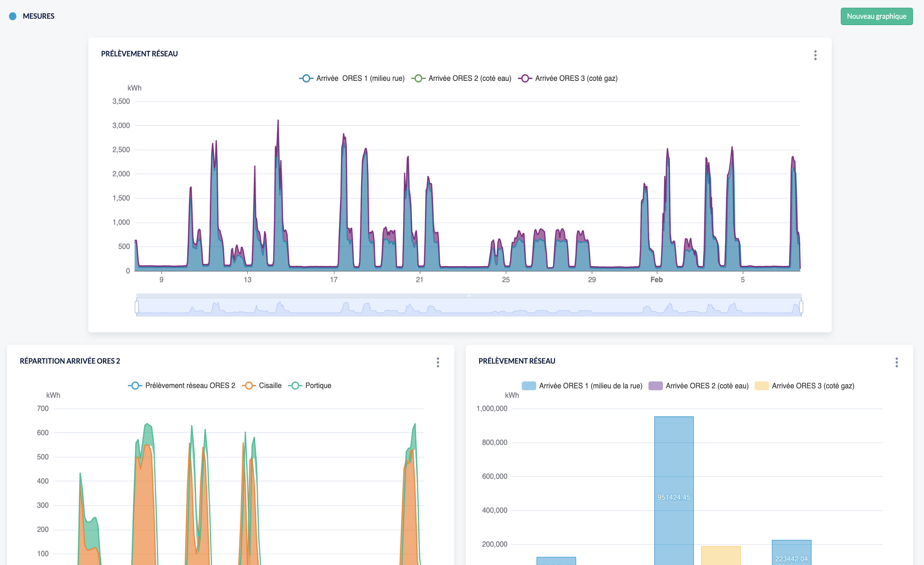Toggle Portique legend series
The height and width of the screenshot is (565, 924).
310,386
